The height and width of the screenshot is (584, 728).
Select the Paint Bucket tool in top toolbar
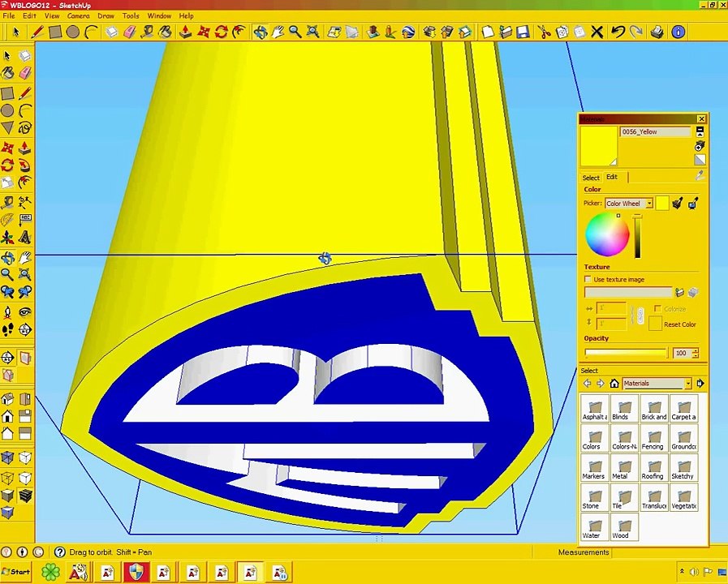[x=166, y=32]
